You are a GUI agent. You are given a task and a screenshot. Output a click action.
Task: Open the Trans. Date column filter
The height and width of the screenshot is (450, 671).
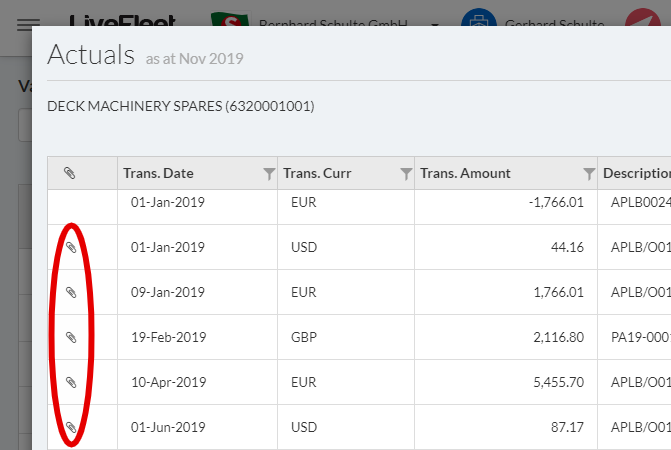pos(269,174)
